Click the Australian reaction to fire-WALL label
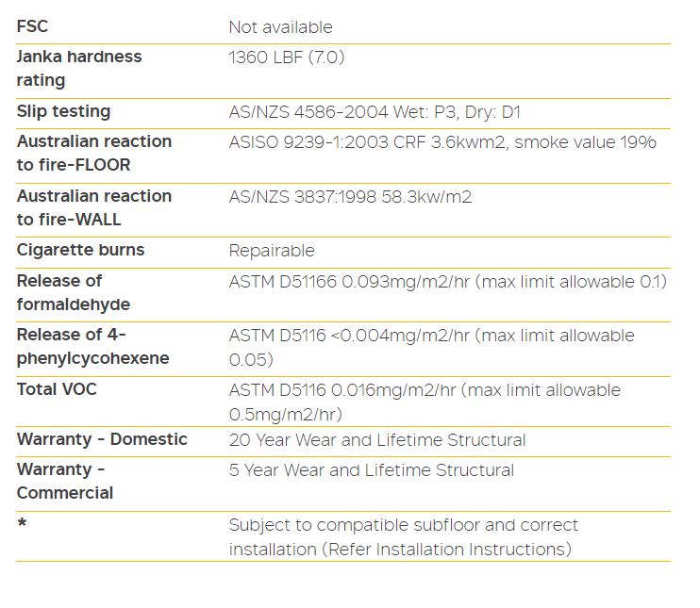Image resolution: width=700 pixels, height=608 pixels. pyautogui.click(x=94, y=207)
